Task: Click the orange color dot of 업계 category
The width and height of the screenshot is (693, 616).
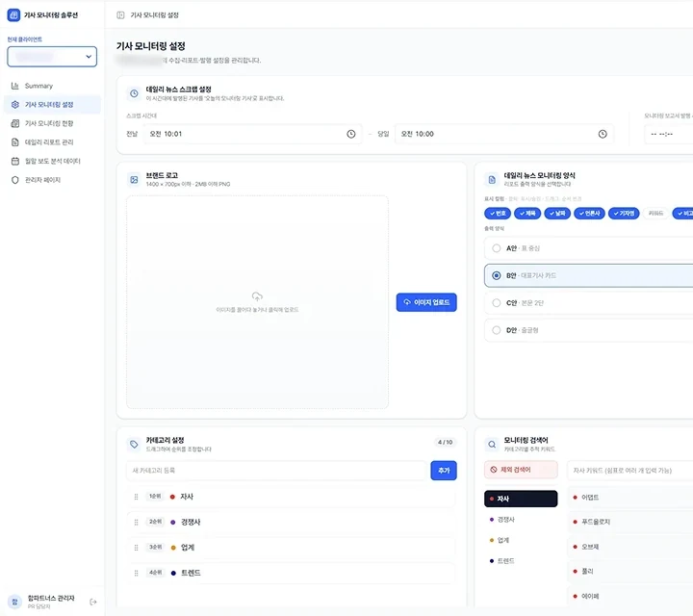Action: (173, 548)
